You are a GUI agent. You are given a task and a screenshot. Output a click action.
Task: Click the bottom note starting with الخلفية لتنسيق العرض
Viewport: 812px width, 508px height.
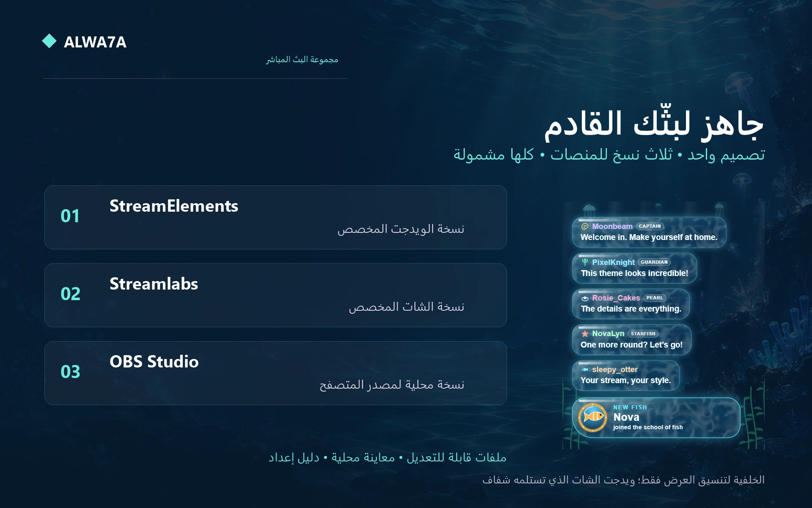(623, 480)
